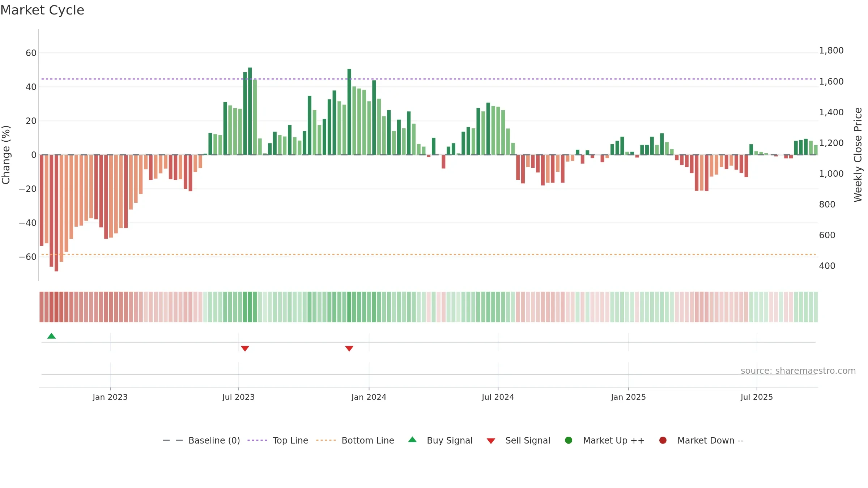Click the deepest red bar below −60
This screenshot has width=868, height=488.
coord(56,213)
